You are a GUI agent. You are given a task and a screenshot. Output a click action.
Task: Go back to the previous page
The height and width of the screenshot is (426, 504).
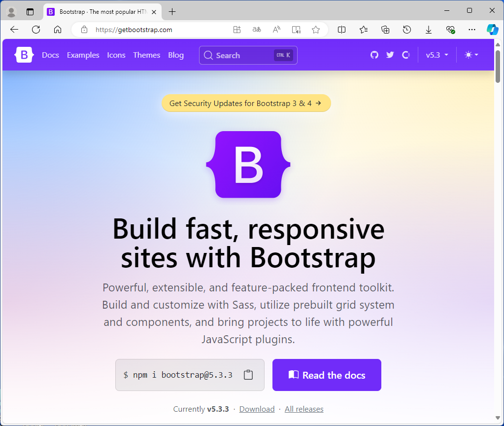pos(14,30)
